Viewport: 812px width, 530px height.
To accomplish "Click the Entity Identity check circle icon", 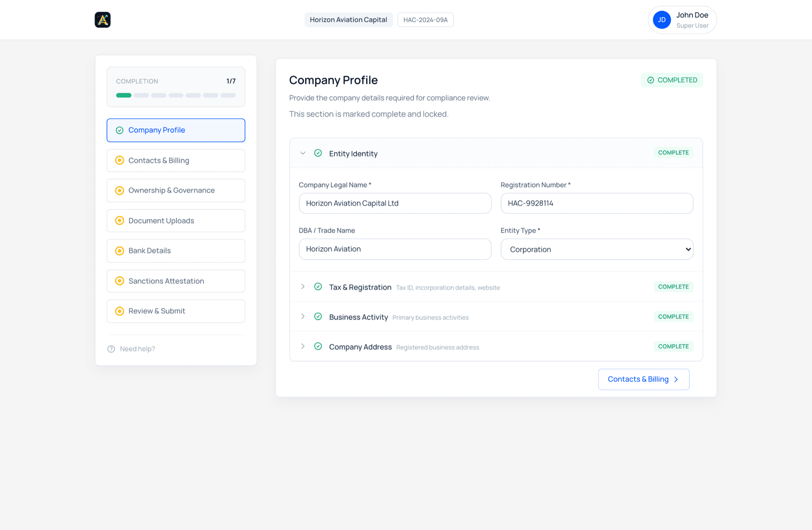I will [x=318, y=153].
